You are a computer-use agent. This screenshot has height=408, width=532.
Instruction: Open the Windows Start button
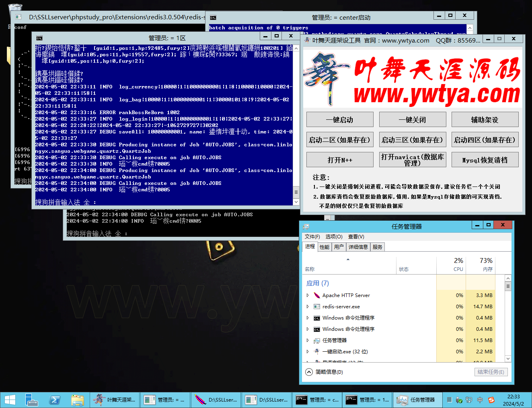pyautogui.click(x=10, y=400)
